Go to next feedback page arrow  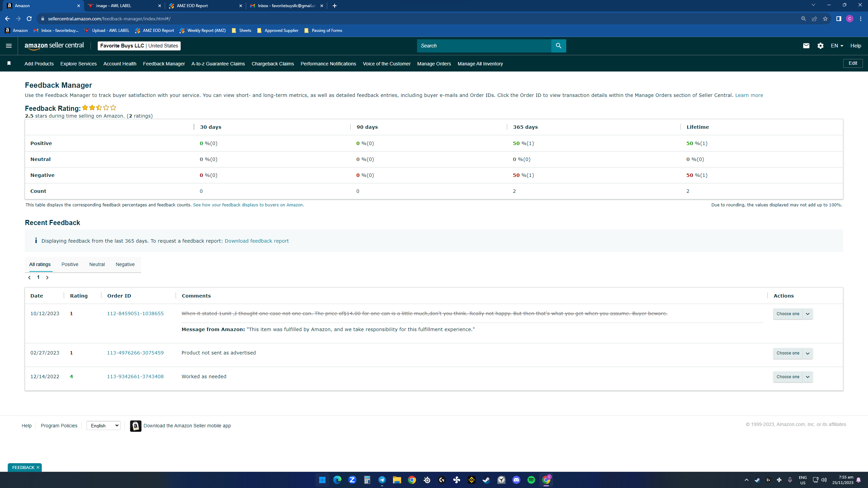tap(47, 278)
